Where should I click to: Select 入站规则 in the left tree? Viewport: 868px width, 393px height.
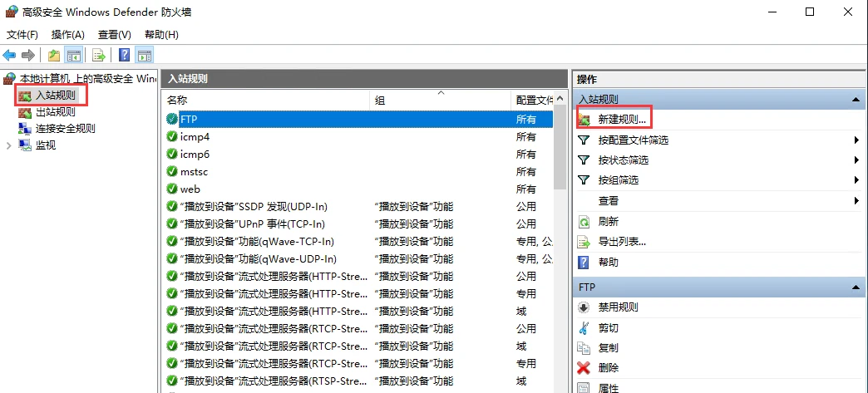(x=56, y=96)
